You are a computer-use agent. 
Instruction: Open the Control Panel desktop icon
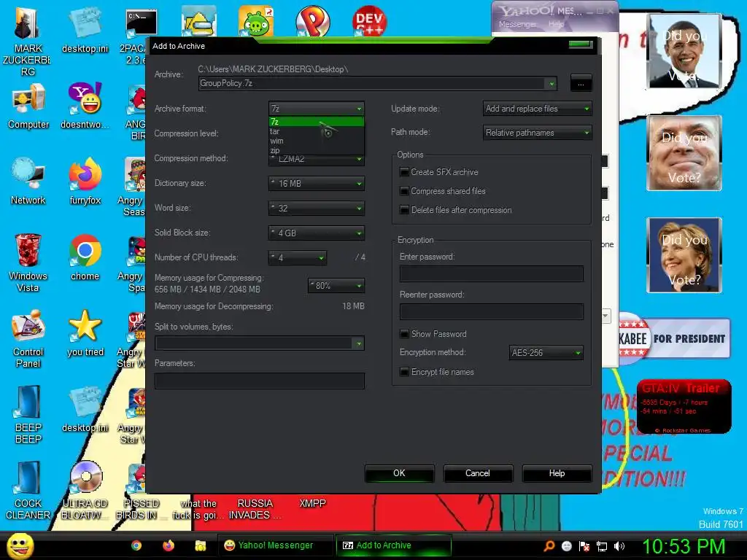(x=28, y=338)
